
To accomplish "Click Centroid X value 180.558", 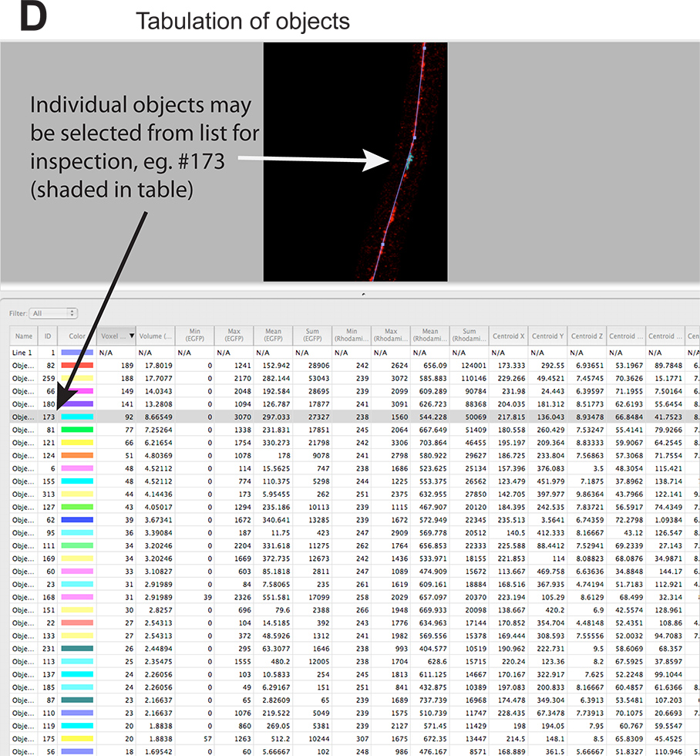I will (x=512, y=430).
